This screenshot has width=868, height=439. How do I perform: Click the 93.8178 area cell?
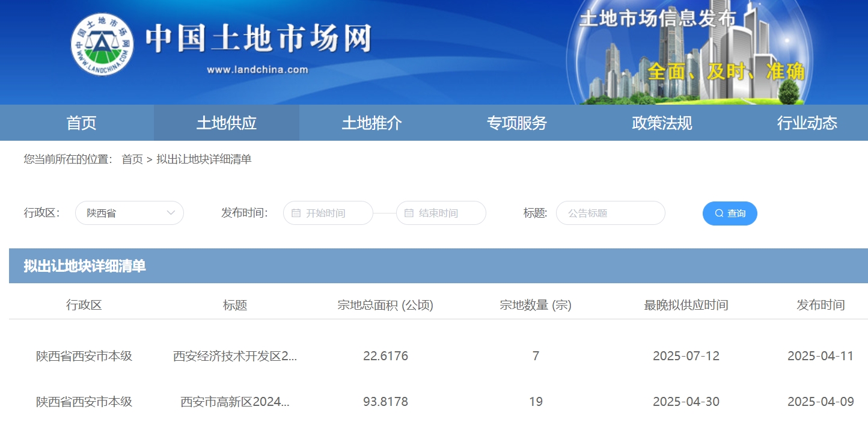pyautogui.click(x=385, y=402)
